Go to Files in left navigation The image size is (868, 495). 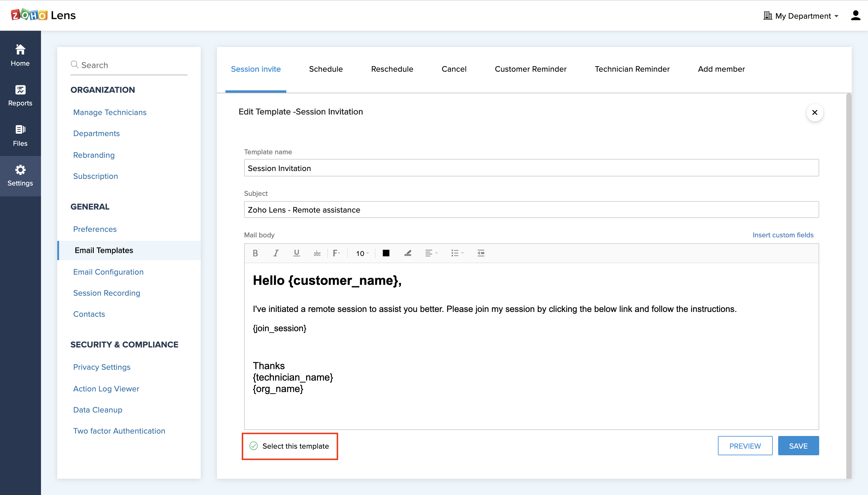20,135
